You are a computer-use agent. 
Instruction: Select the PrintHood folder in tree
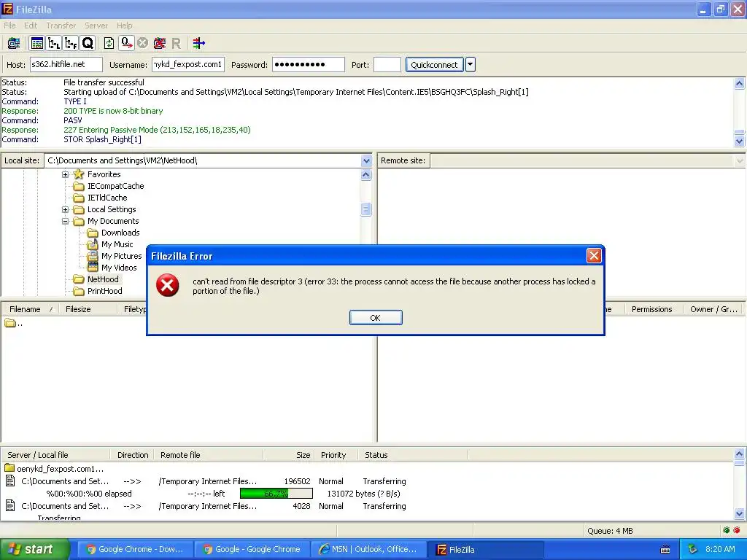coord(104,291)
